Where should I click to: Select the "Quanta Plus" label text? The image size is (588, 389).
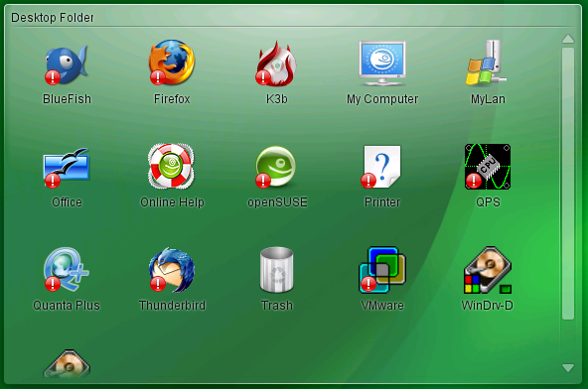pos(67,306)
